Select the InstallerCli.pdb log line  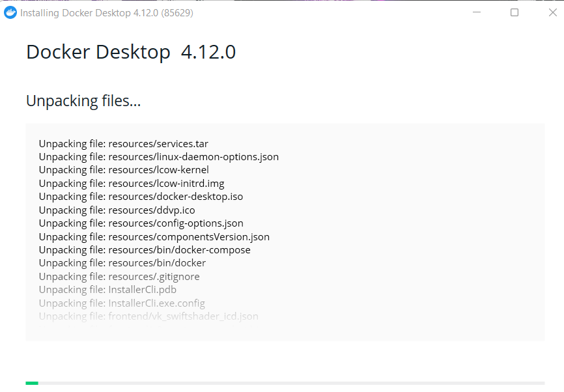tap(107, 290)
